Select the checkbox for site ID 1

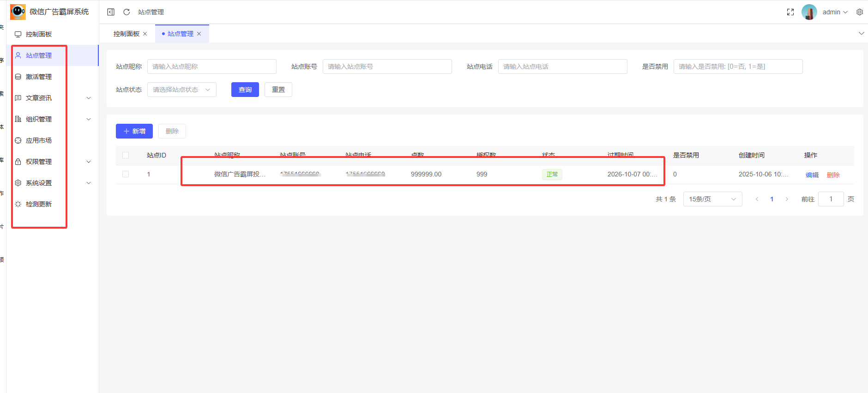click(x=126, y=174)
